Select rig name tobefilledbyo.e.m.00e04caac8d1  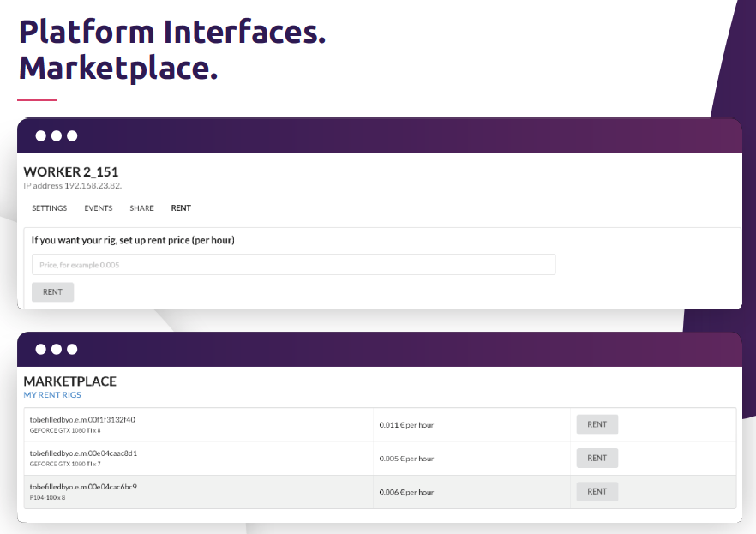pos(83,453)
